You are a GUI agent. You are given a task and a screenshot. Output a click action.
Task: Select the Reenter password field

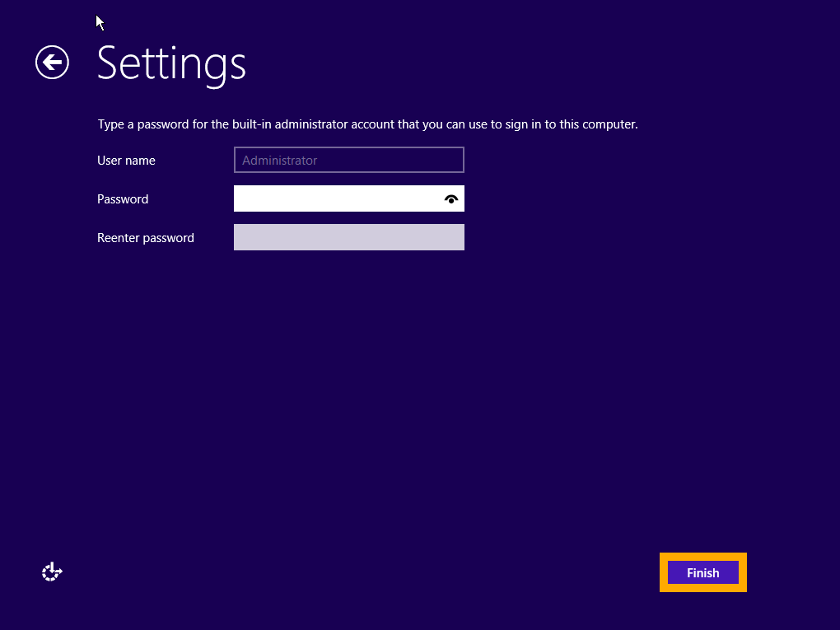point(348,237)
